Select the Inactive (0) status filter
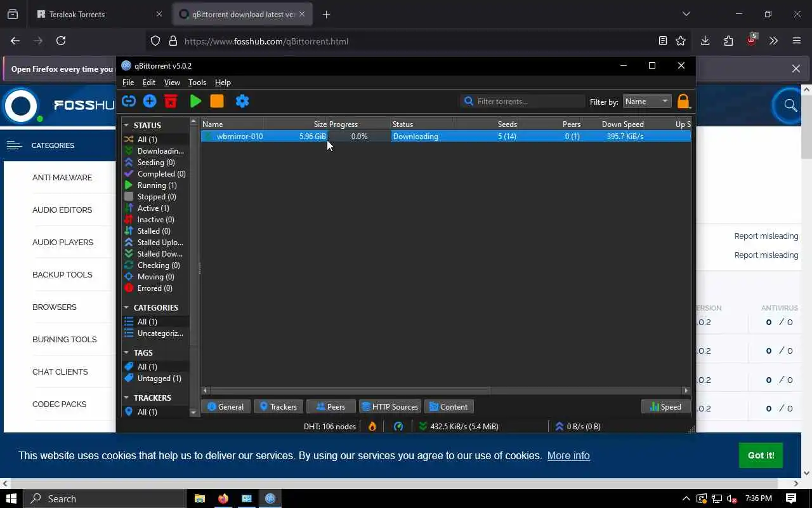The image size is (812, 508). point(155,219)
